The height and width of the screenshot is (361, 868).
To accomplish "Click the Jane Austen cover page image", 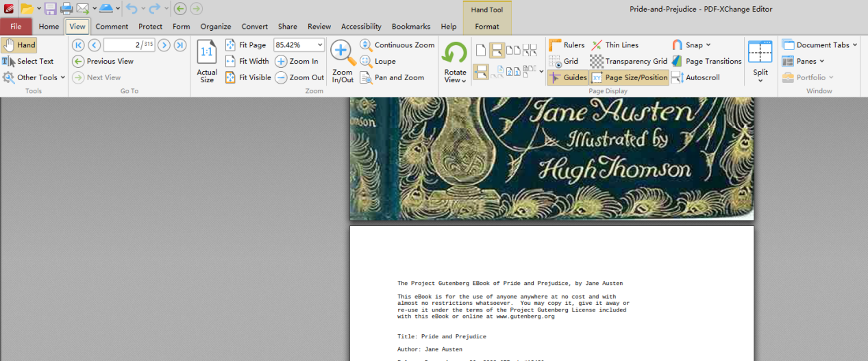I will [x=551, y=158].
